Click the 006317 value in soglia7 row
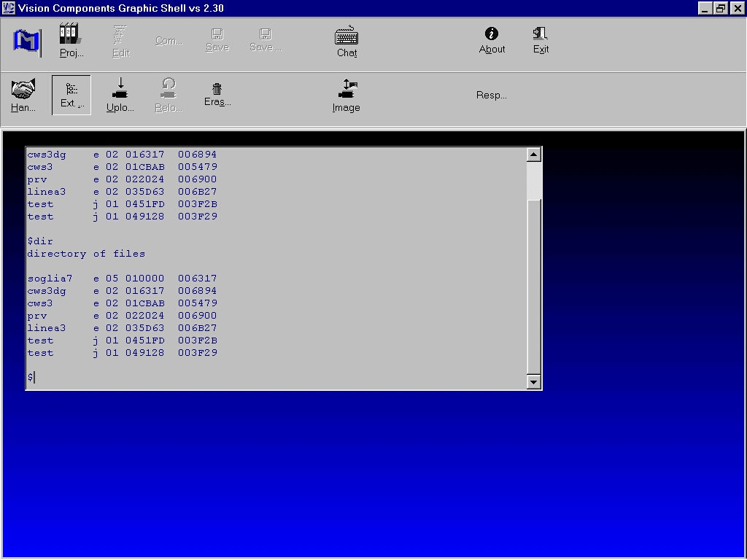This screenshot has height=560, width=747. click(198, 279)
